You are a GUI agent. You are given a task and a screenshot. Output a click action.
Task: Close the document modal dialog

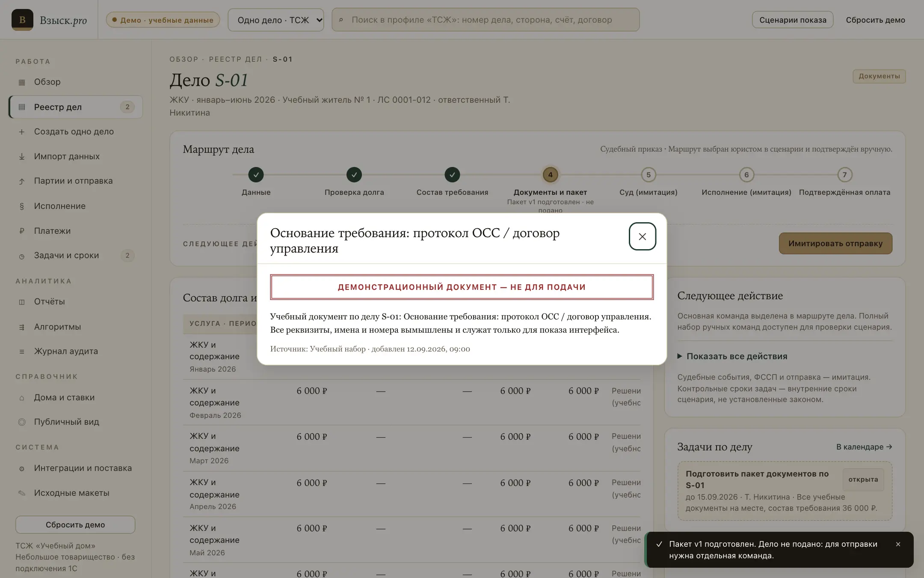[642, 236]
